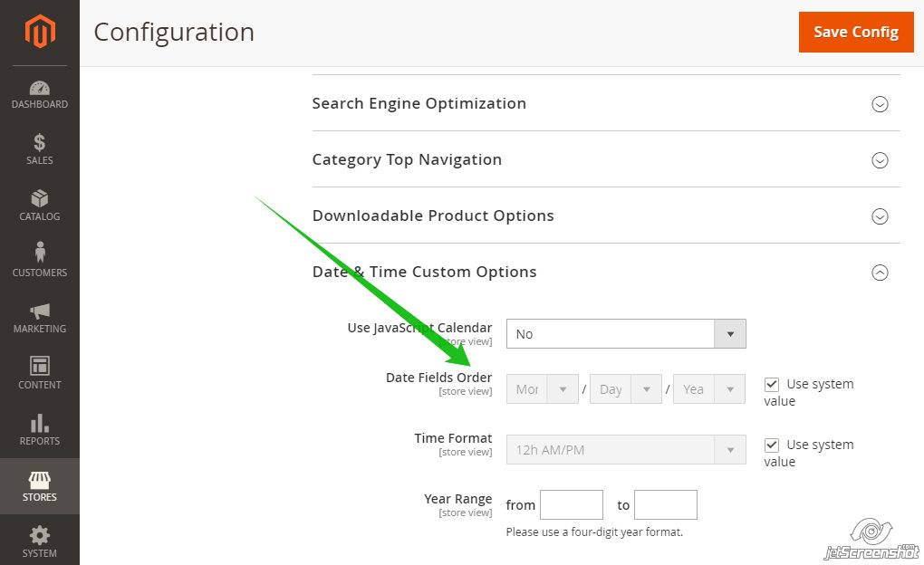Screen dimensions: 924x565
Task: Click the Magento logo at top left
Action: click(39, 32)
